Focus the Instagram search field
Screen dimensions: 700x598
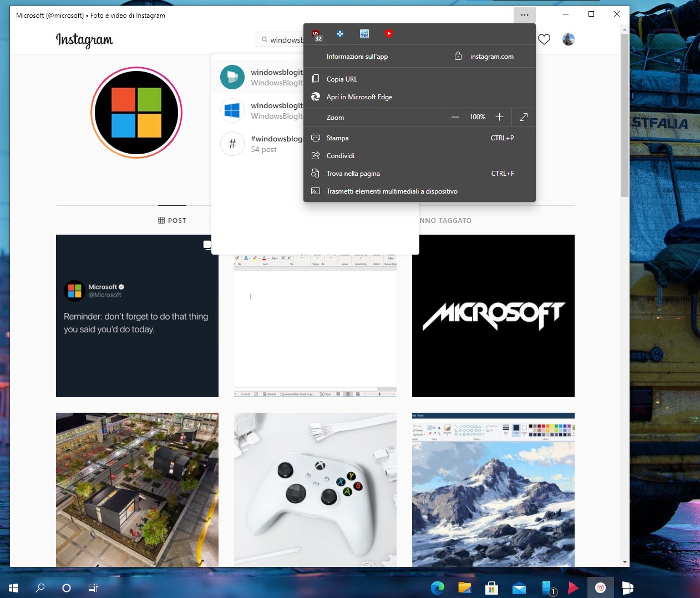pyautogui.click(x=280, y=40)
